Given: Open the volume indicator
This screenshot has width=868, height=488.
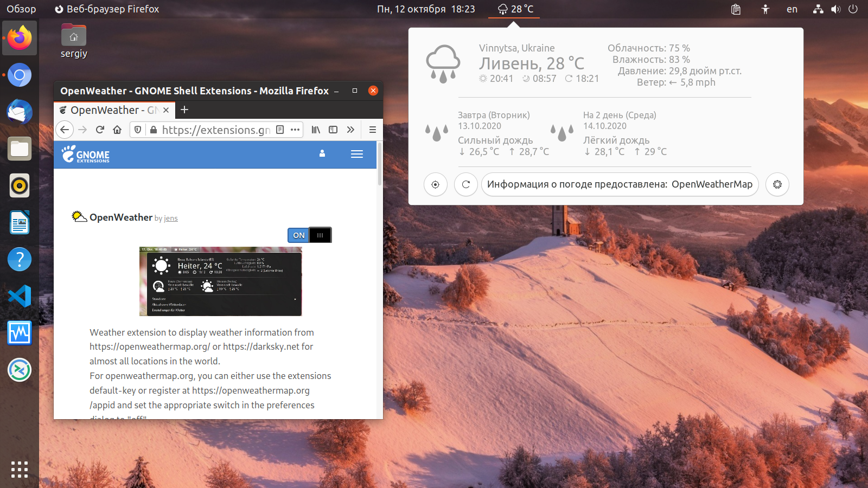Looking at the screenshot, I should click(835, 9).
